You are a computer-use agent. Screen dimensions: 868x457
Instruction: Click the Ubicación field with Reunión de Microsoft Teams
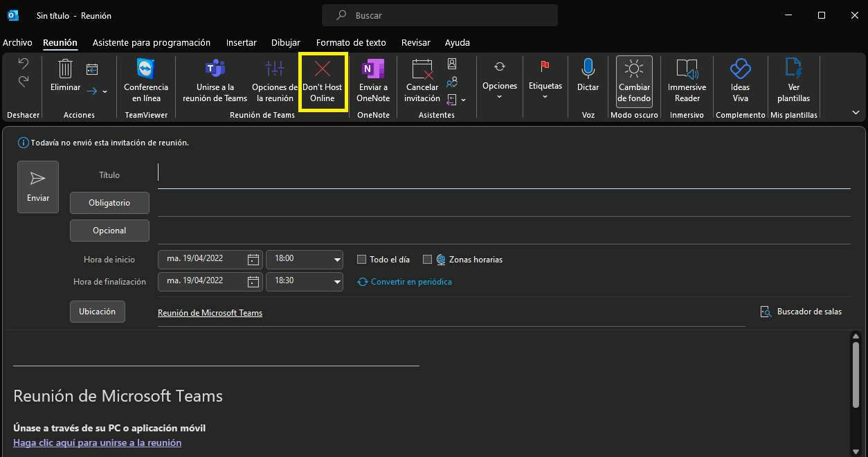point(451,312)
